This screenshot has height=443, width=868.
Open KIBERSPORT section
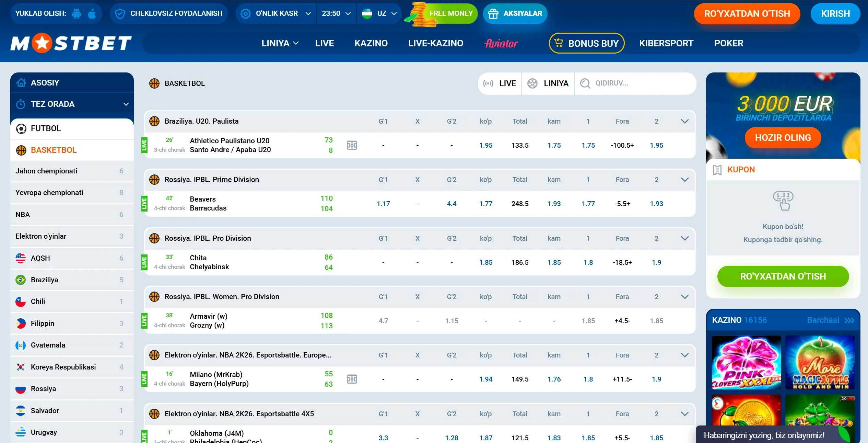pyautogui.click(x=666, y=43)
